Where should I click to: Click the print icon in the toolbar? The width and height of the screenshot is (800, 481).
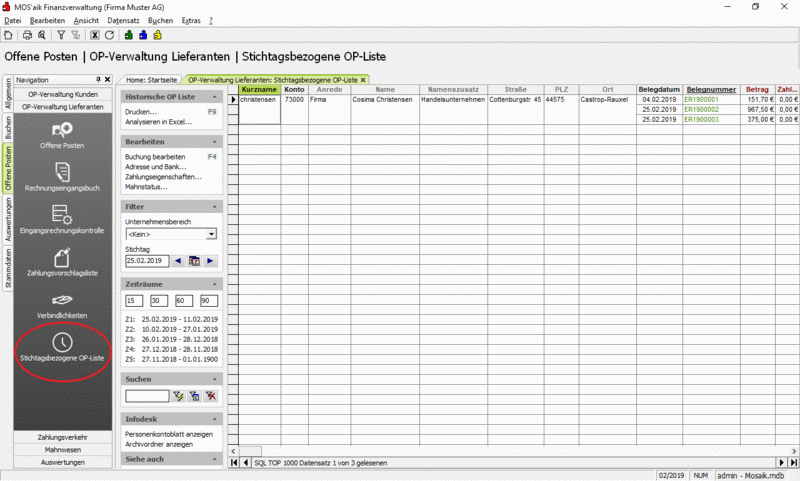pyautogui.click(x=28, y=35)
